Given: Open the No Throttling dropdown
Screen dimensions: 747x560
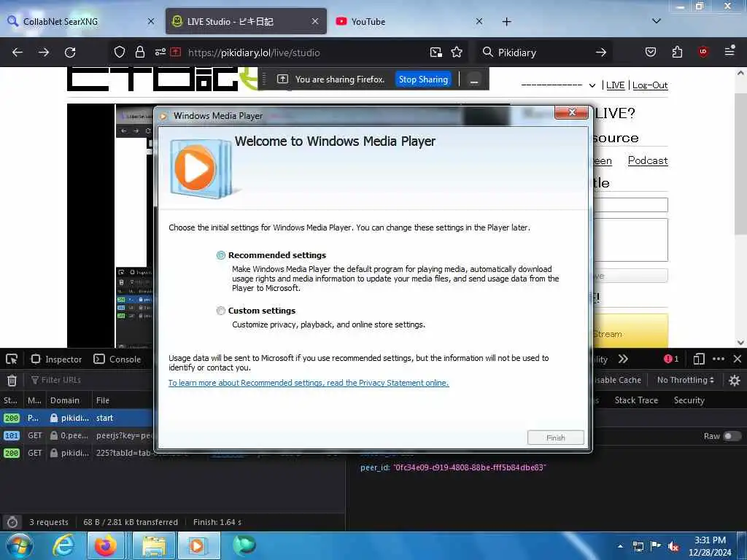Looking at the screenshot, I should (685, 380).
